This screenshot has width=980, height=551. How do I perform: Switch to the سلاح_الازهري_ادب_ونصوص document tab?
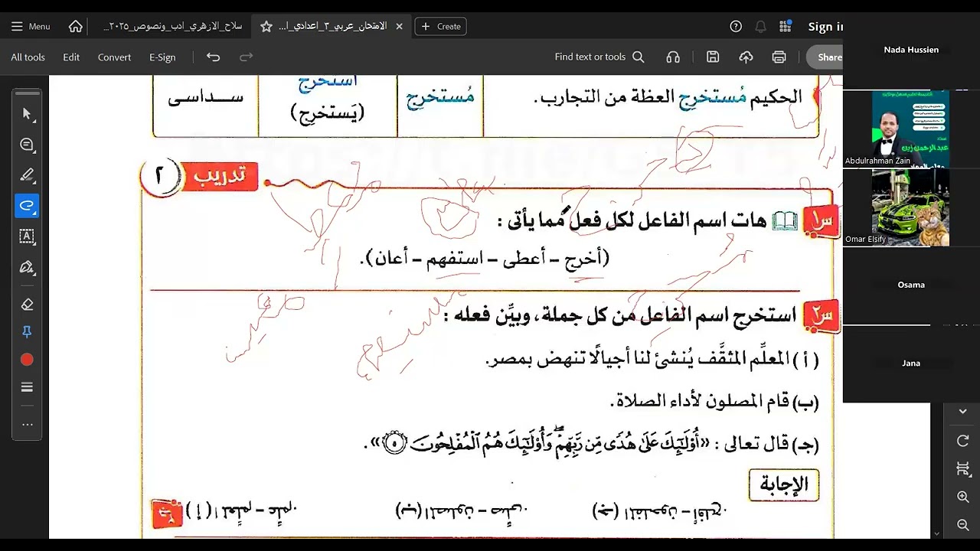coord(173,26)
